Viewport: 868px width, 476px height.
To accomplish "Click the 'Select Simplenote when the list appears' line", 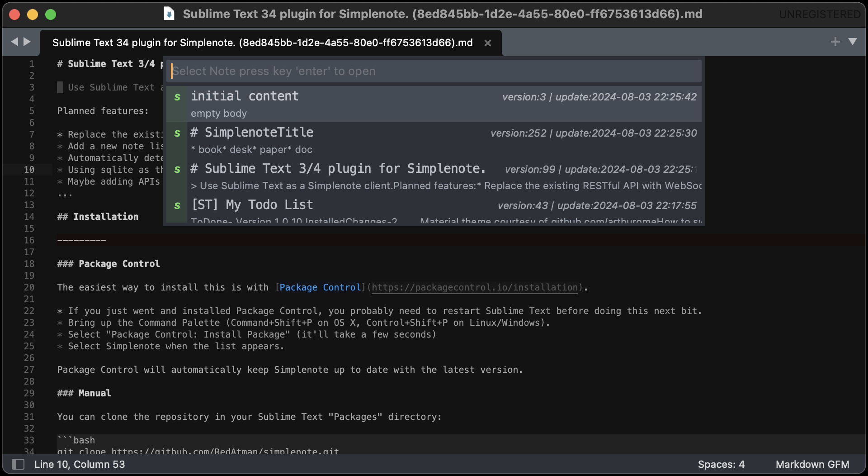I will point(170,346).
